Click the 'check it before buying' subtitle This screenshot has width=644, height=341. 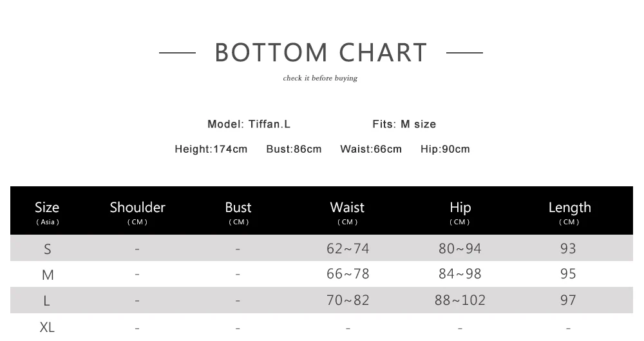tap(320, 79)
